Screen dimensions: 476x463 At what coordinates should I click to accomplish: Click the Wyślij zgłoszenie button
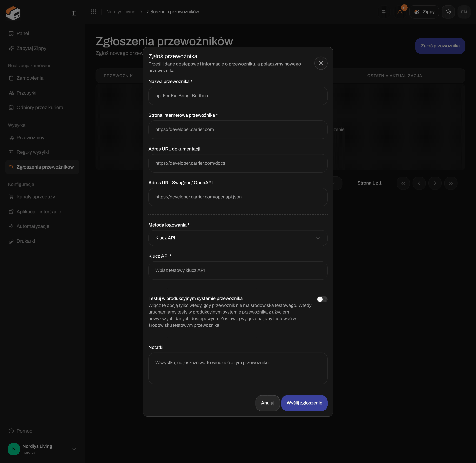(304, 403)
